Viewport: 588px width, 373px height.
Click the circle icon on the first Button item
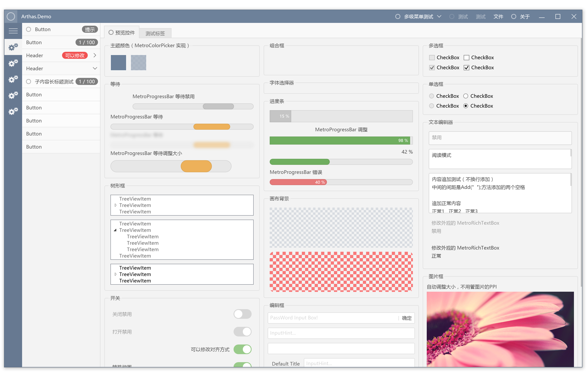[x=29, y=29]
